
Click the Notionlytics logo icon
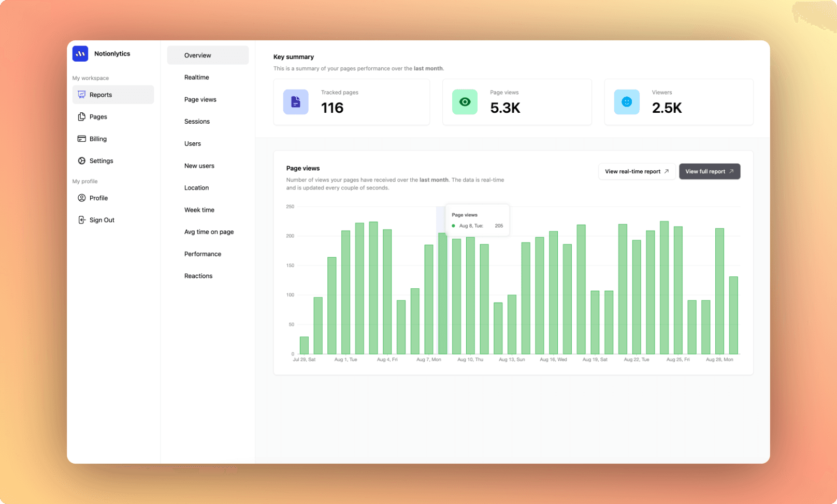point(80,54)
